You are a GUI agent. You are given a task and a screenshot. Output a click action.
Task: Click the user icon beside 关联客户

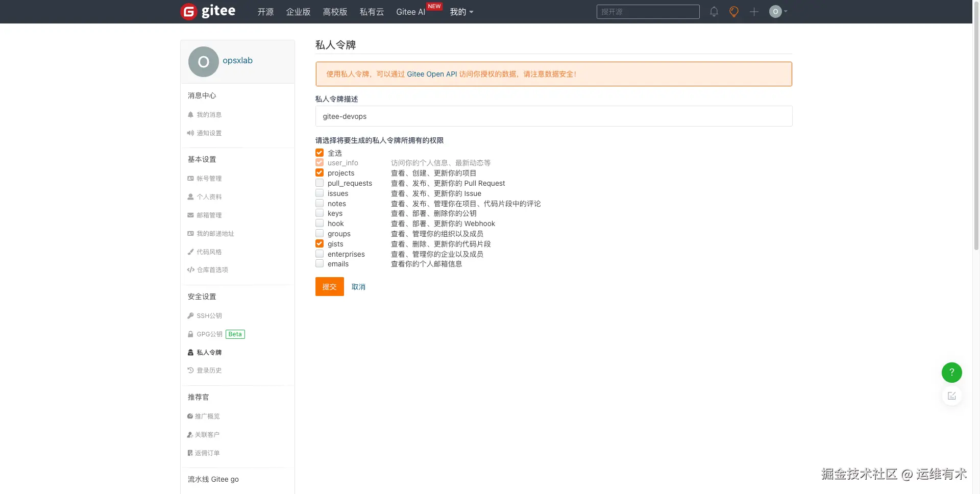coord(190,435)
